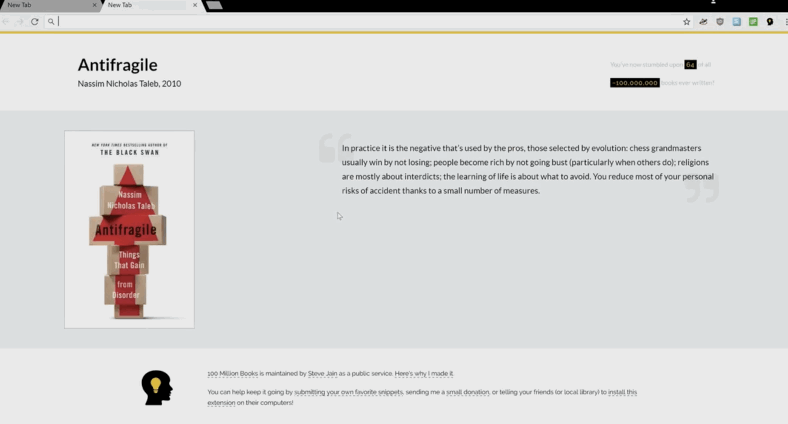This screenshot has width=788, height=424.
Task: Open the install this extension link
Action: (622, 392)
